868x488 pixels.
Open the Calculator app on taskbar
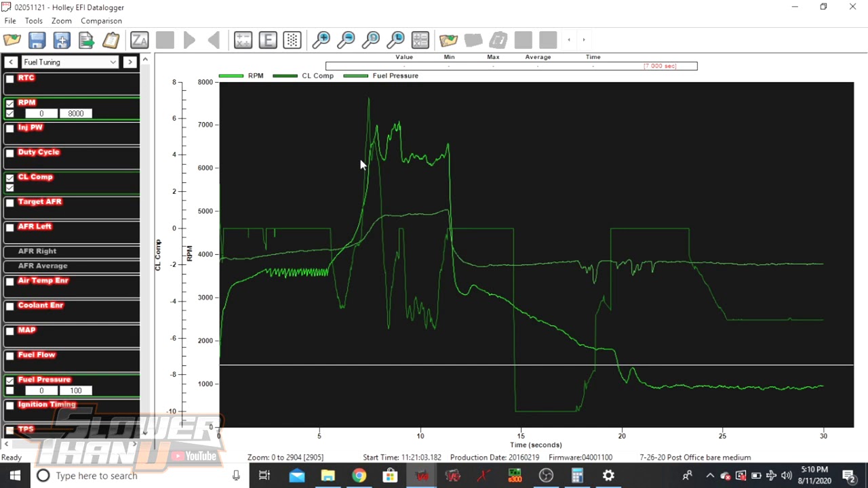point(577,476)
